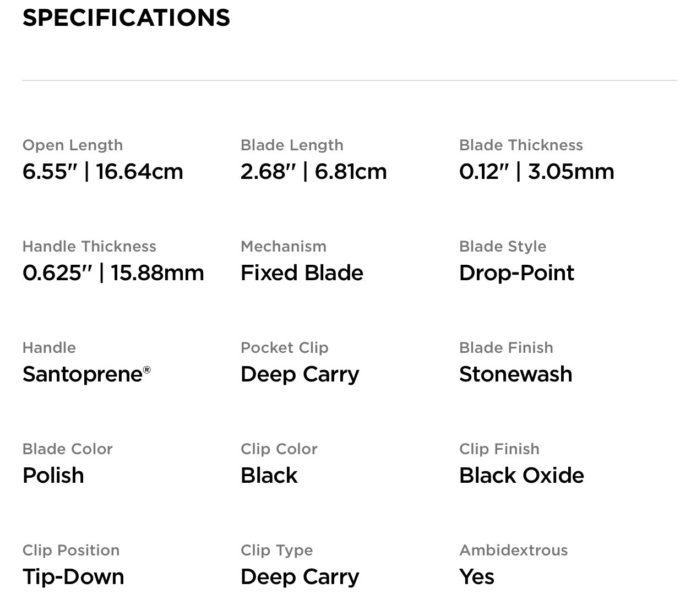Click the Blade Thickness value 0.12″ | 3.05mm
Screen dimensions: 680x616
[536, 172]
